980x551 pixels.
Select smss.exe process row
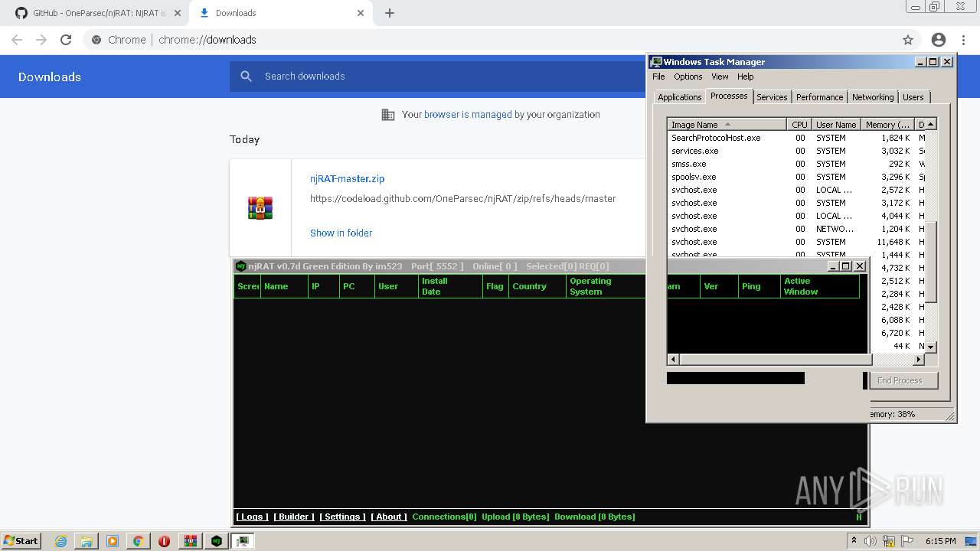coord(796,164)
